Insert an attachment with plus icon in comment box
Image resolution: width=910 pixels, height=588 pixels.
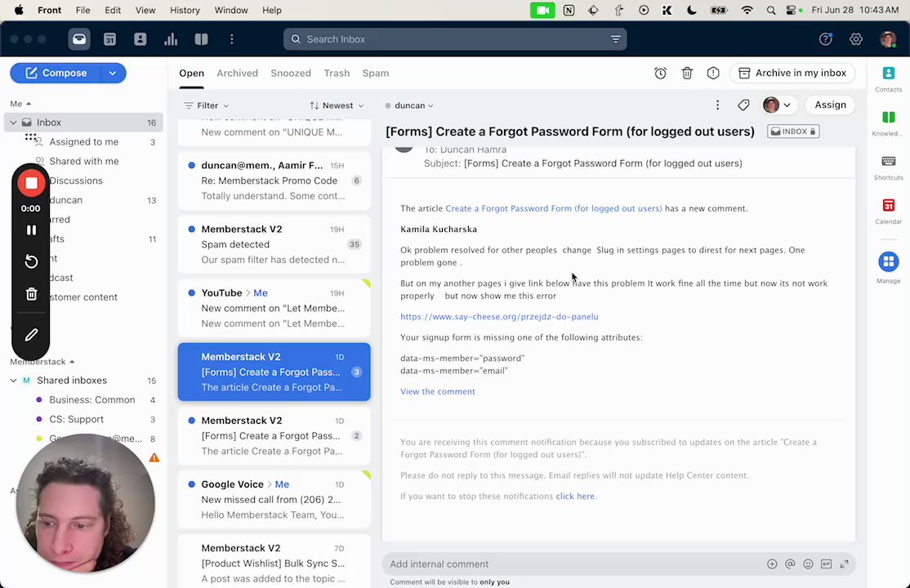[x=772, y=563]
